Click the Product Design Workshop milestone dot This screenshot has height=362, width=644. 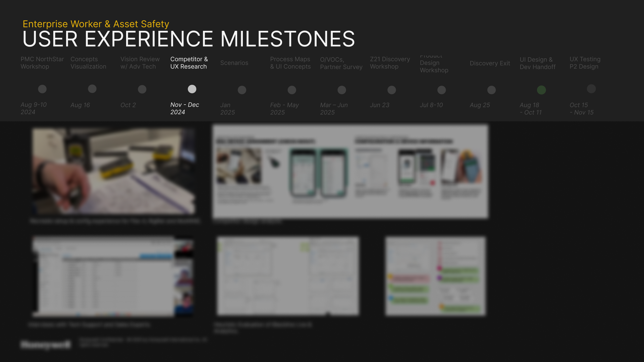click(442, 90)
